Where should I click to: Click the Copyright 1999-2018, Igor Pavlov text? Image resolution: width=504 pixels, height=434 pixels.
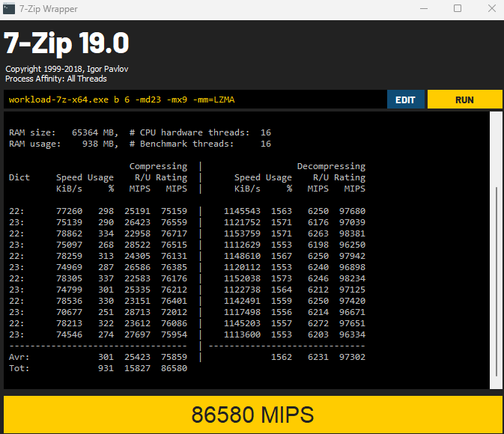pos(67,69)
